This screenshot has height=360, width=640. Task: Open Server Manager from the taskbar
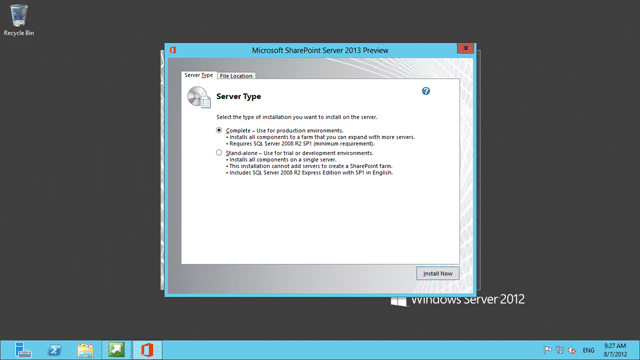point(23,350)
